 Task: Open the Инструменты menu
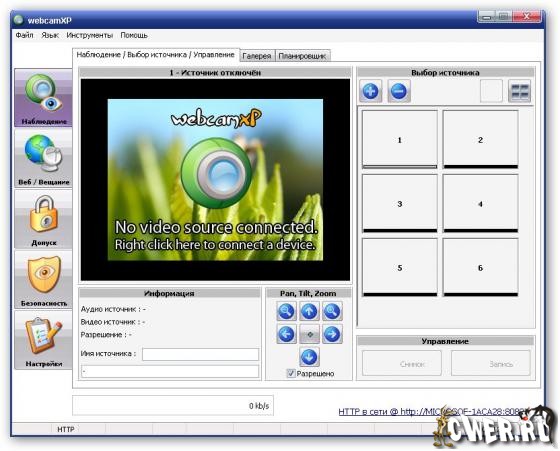(x=90, y=35)
